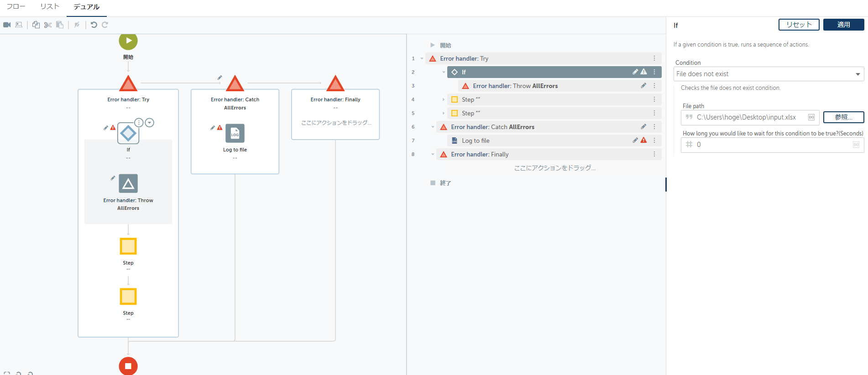Click the 適用 button
868x375 pixels.
[843, 25]
